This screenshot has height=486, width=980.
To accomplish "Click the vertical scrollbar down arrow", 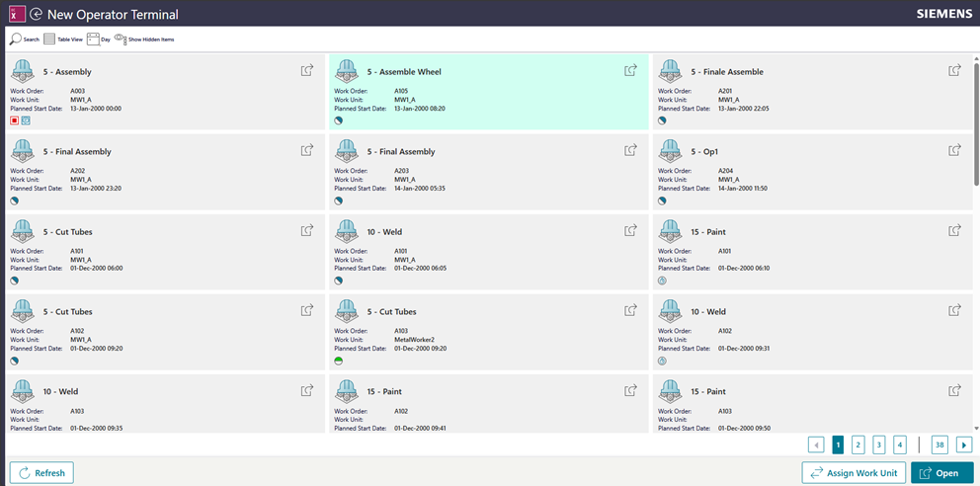I will click(976, 429).
